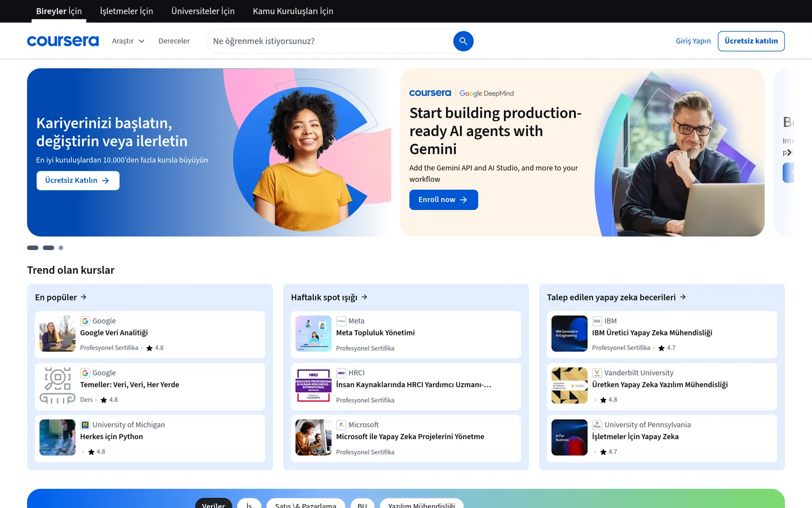Expand the Haftalık spot ışığı category
Viewport: 812px width, 508px height.
click(x=330, y=297)
